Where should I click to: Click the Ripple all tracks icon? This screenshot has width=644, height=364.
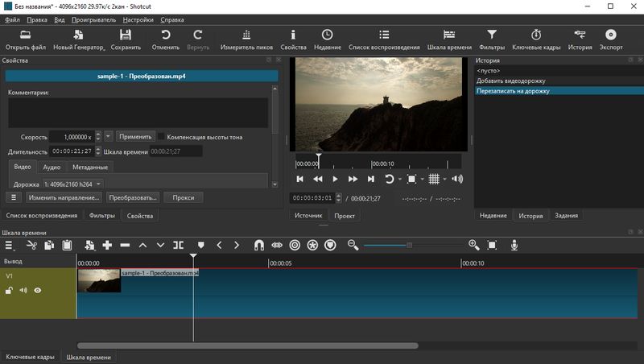click(312, 245)
